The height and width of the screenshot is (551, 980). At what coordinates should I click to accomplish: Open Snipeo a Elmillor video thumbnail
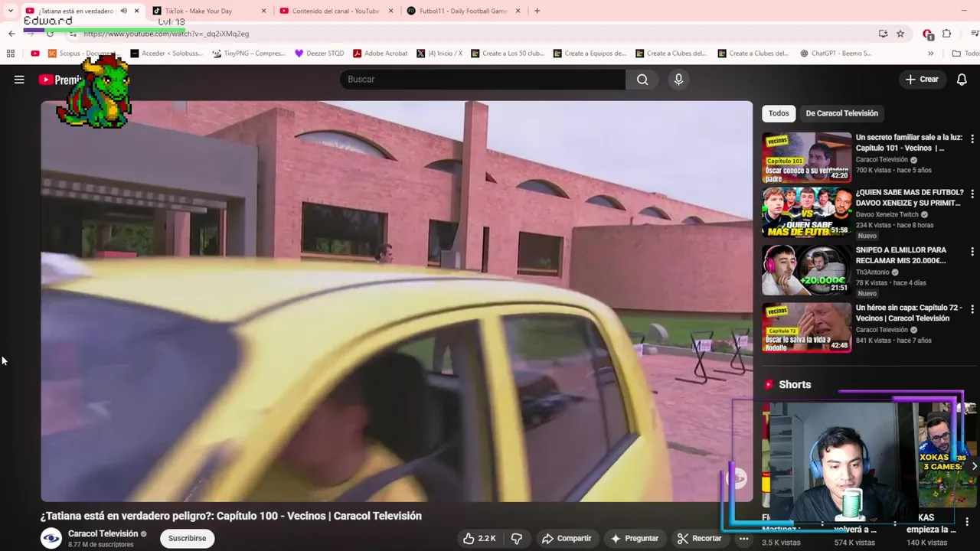(x=806, y=269)
